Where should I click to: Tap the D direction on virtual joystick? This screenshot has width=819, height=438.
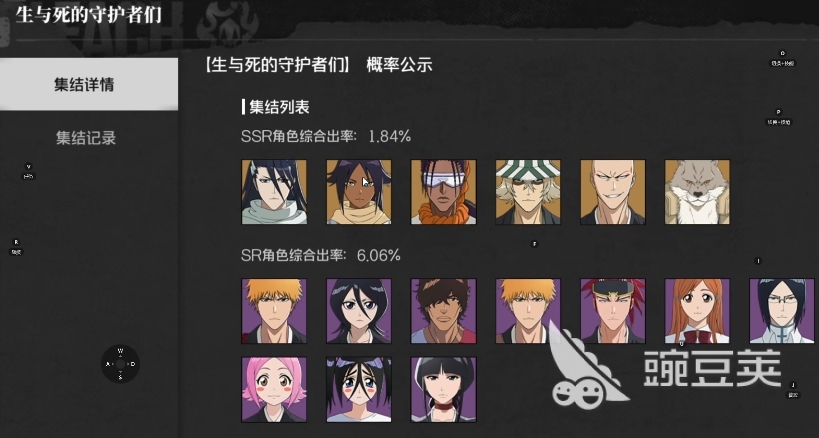[x=133, y=364]
